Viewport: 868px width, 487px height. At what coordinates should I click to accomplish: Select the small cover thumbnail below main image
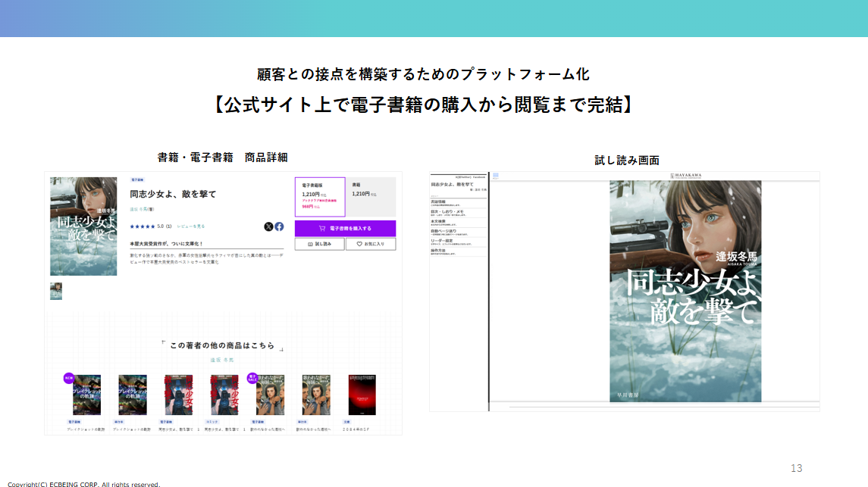(56, 291)
